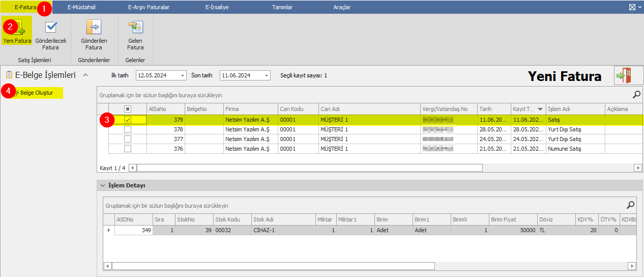Viewport: 644px width, 277px height.
Task: Sort by the AlSaNo column header
Action: coord(166,109)
